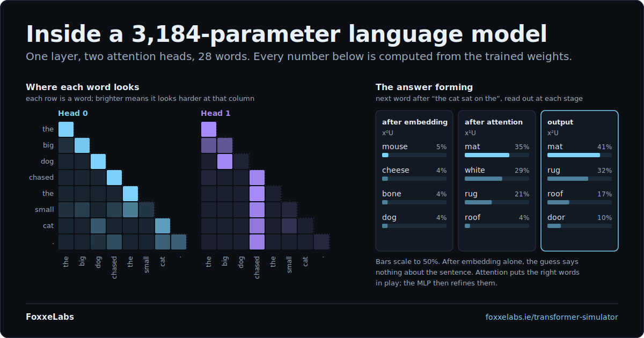Click the "Head 1" heatmap label
Screen dimensions: 644x338
(216, 113)
